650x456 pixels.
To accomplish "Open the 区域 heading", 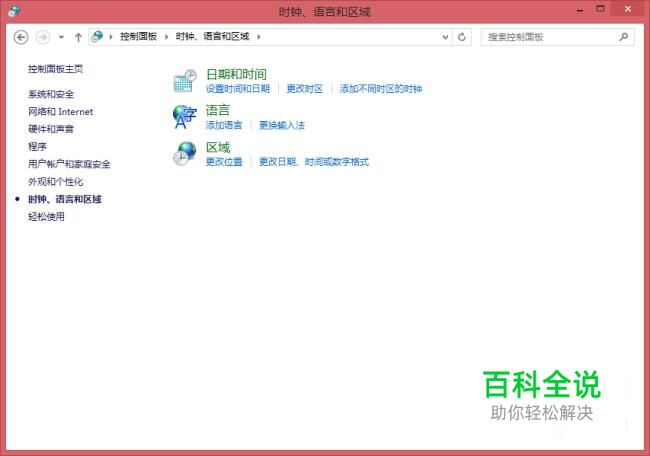I will pyautogui.click(x=218, y=147).
